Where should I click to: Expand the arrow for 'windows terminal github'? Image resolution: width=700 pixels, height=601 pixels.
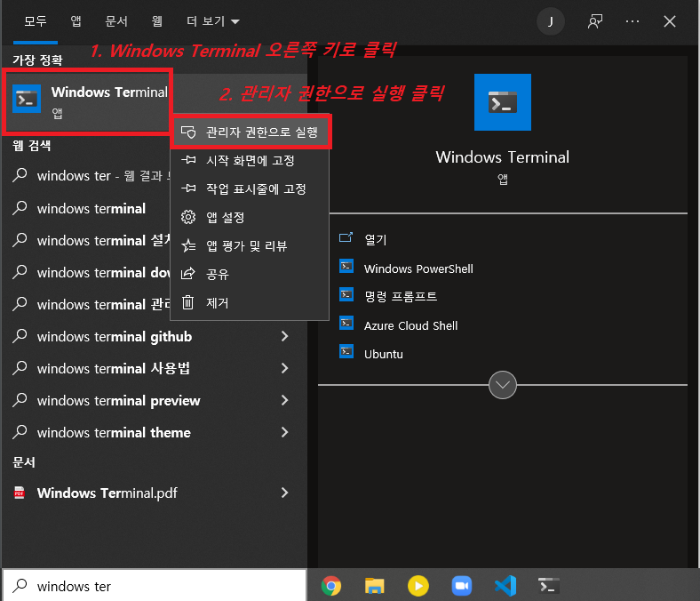(x=284, y=336)
